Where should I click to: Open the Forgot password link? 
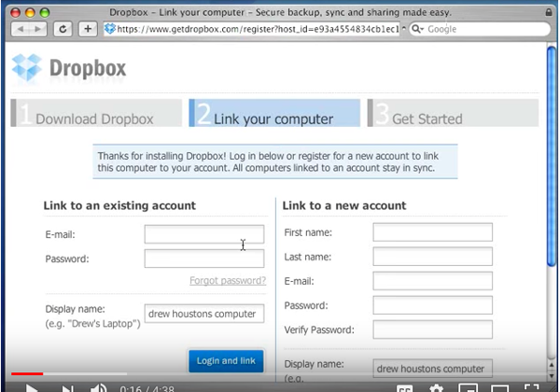point(227,280)
